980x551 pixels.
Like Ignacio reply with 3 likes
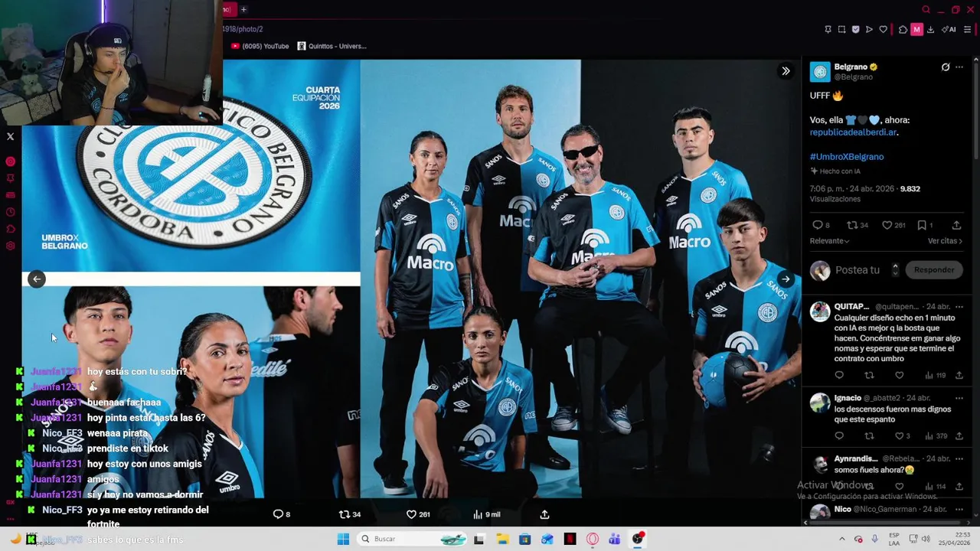point(902,436)
